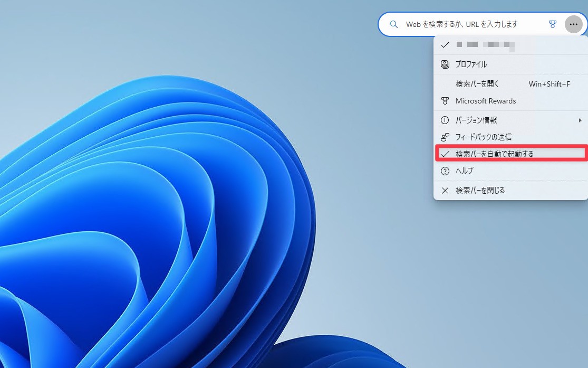Image resolution: width=588 pixels, height=368 pixels.
Task: Click the info icon beside バージョン情報
Action: coord(445,120)
